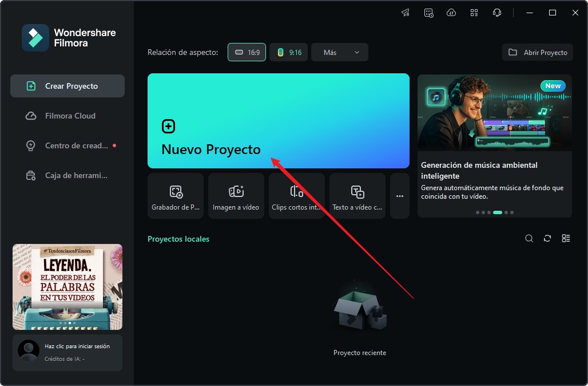The image size is (588, 386).
Task: Open Texto a vídeo tool
Action: (357, 196)
